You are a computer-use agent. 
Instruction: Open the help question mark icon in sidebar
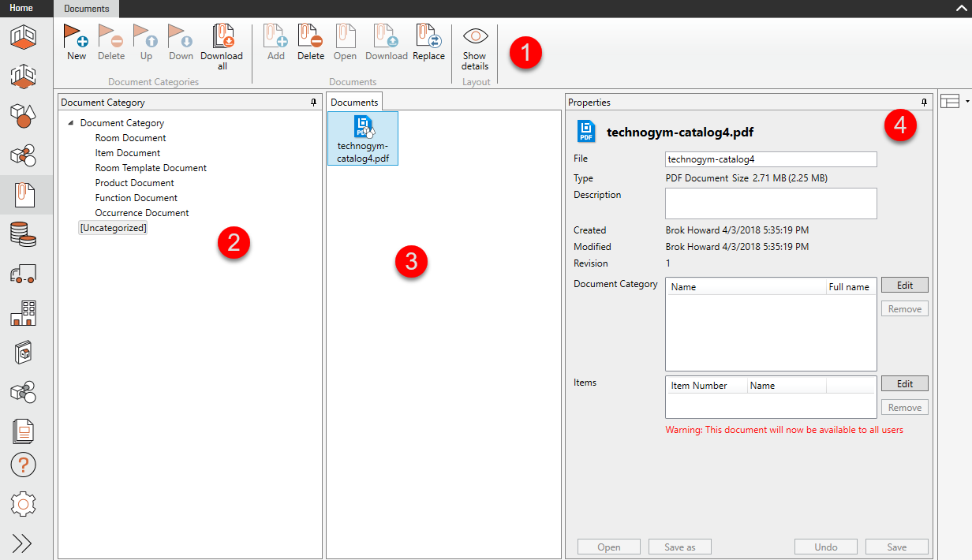pyautogui.click(x=23, y=465)
